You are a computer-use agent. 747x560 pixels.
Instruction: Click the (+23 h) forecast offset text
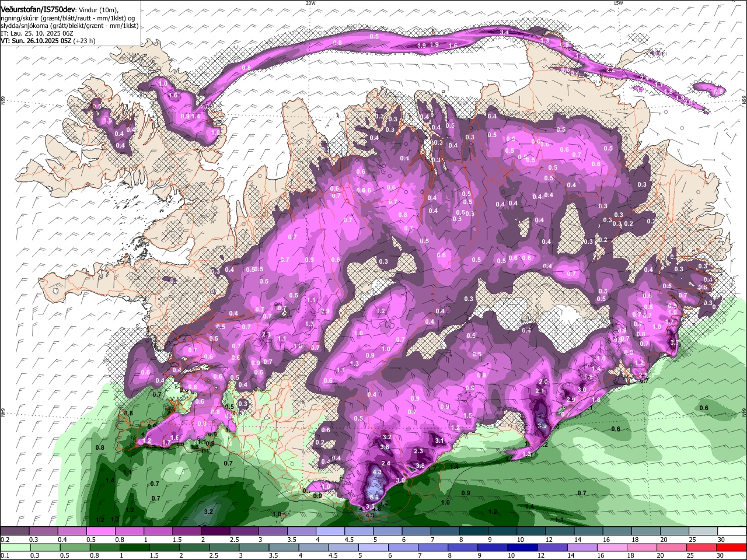click(84, 41)
